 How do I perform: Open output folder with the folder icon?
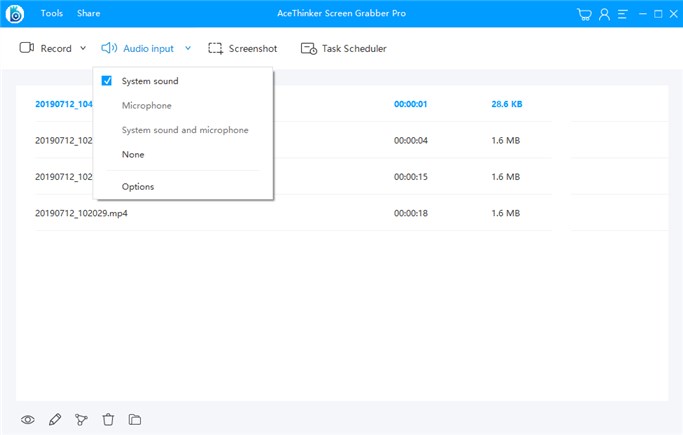click(135, 420)
